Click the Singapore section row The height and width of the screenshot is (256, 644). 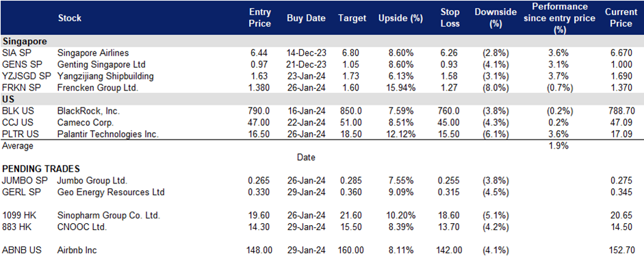322,42
